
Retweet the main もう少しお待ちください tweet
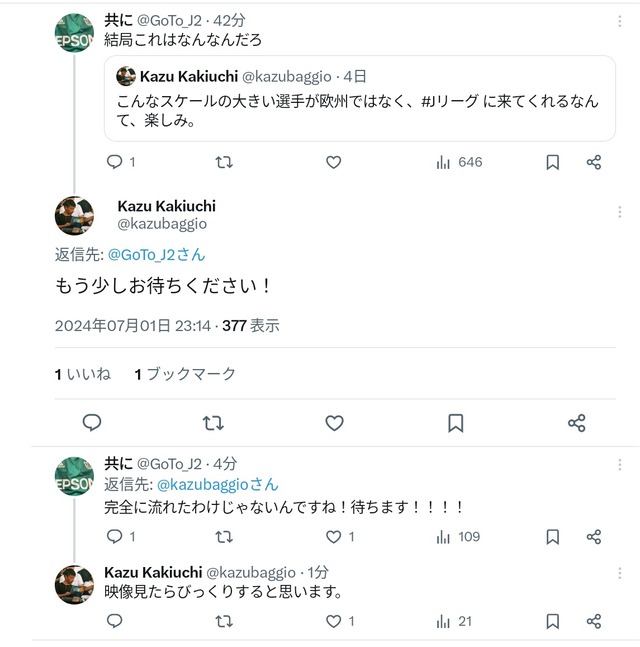213,423
